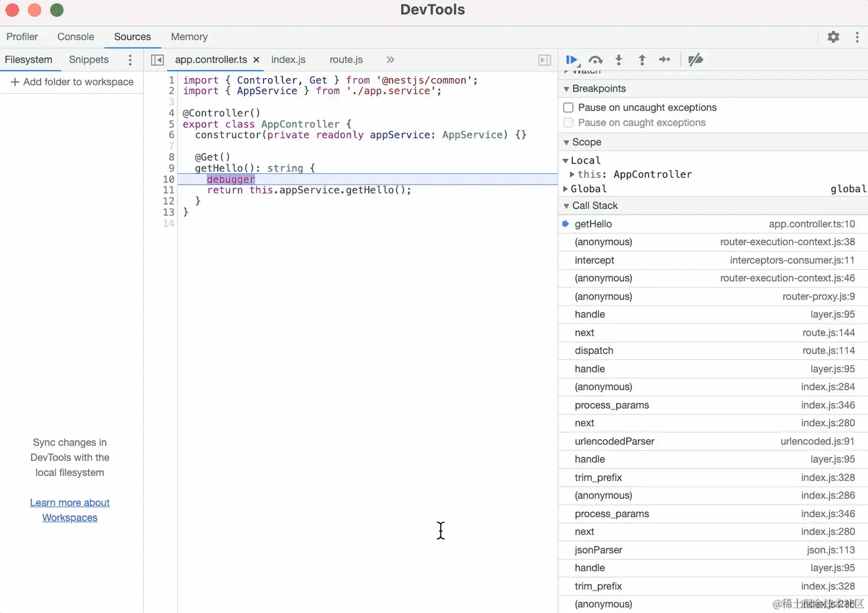868x613 pixels.
Task: Select the app.controller.ts file tab
Action: pos(211,60)
